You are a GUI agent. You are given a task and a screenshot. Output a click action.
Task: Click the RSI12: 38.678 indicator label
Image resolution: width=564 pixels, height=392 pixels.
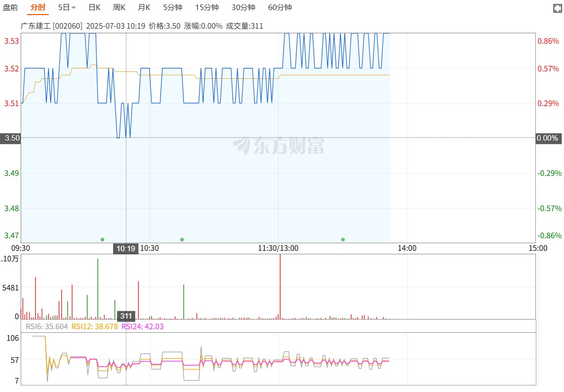tap(95, 327)
